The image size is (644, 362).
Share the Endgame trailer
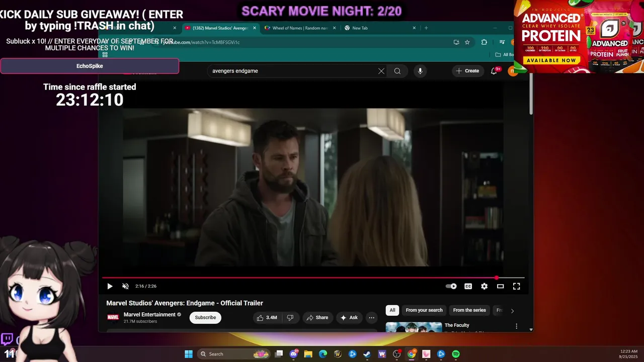point(317,317)
